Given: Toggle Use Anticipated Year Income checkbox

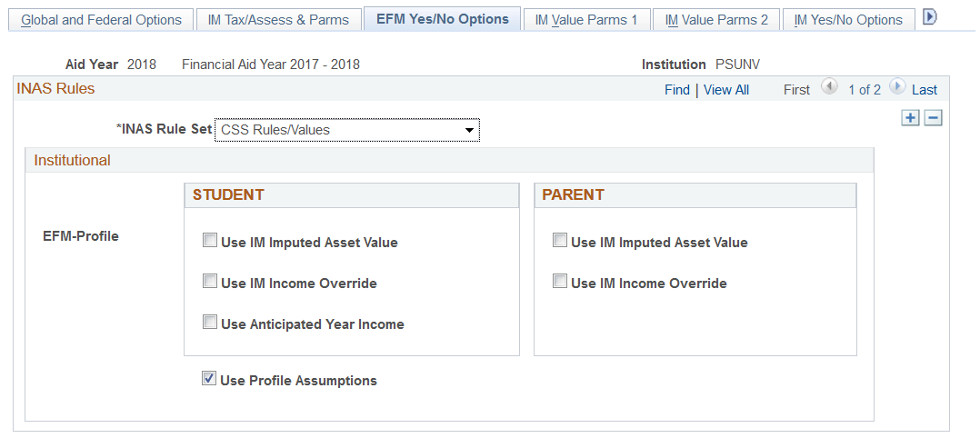Looking at the screenshot, I should tap(210, 323).
